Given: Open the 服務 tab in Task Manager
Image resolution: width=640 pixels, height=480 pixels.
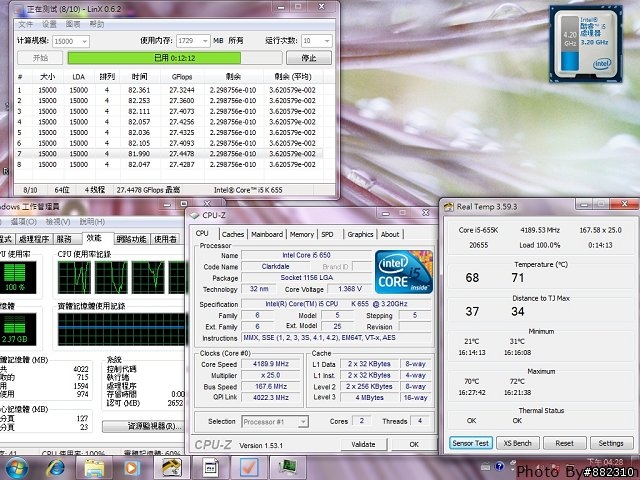Looking at the screenshot, I should click(64, 239).
